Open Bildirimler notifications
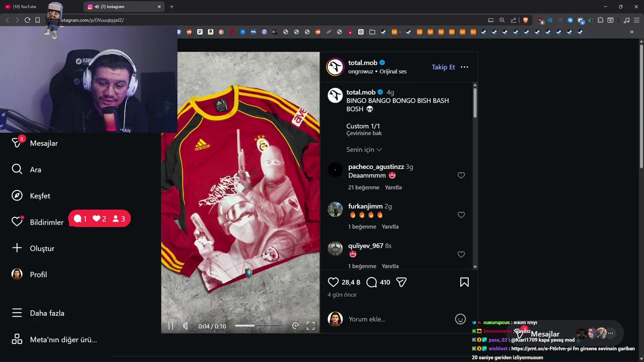The width and height of the screenshot is (644, 362). [x=38, y=222]
